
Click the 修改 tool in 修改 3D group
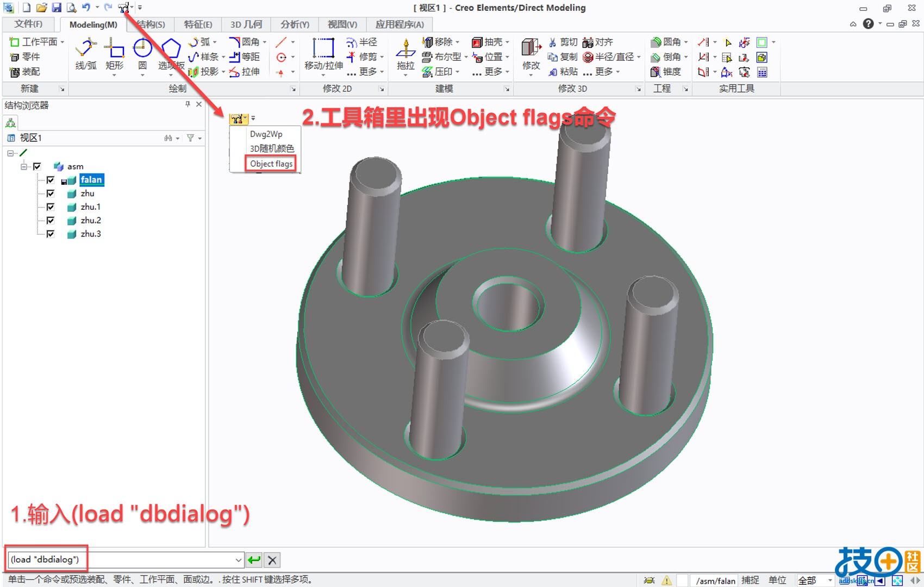tap(531, 55)
